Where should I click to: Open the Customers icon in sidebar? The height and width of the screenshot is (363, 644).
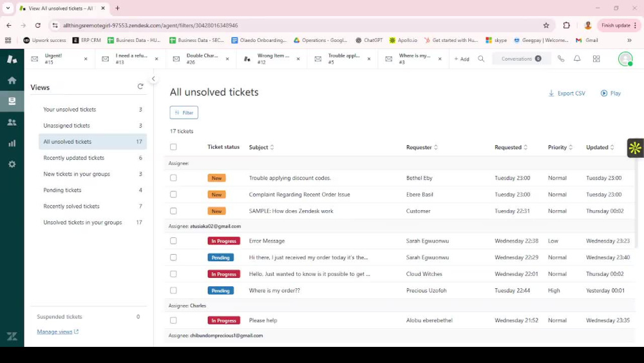tap(12, 122)
